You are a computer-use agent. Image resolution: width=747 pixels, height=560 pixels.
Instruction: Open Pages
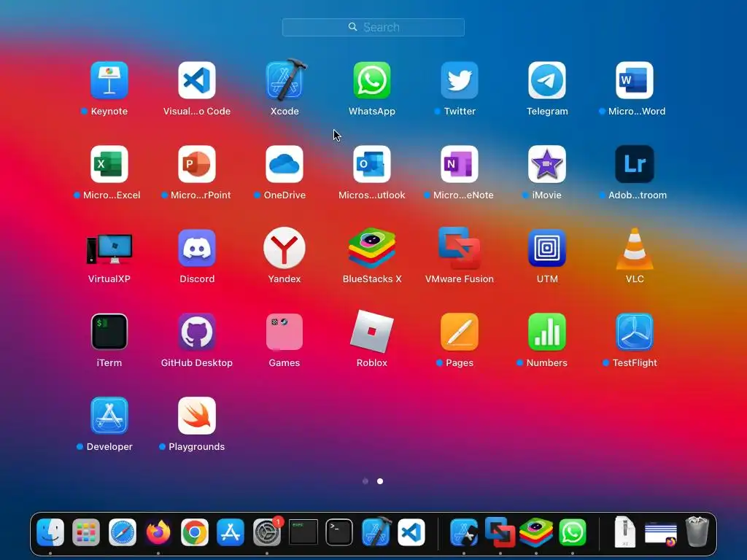point(460,332)
